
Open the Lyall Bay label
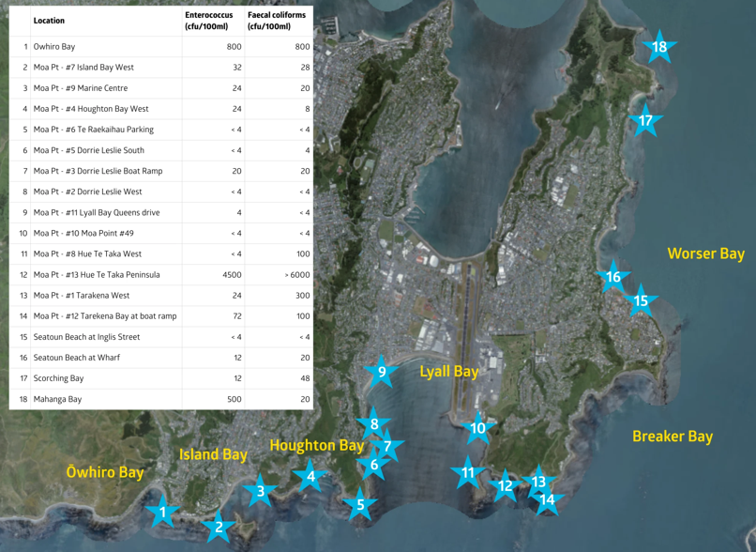pyautogui.click(x=449, y=371)
